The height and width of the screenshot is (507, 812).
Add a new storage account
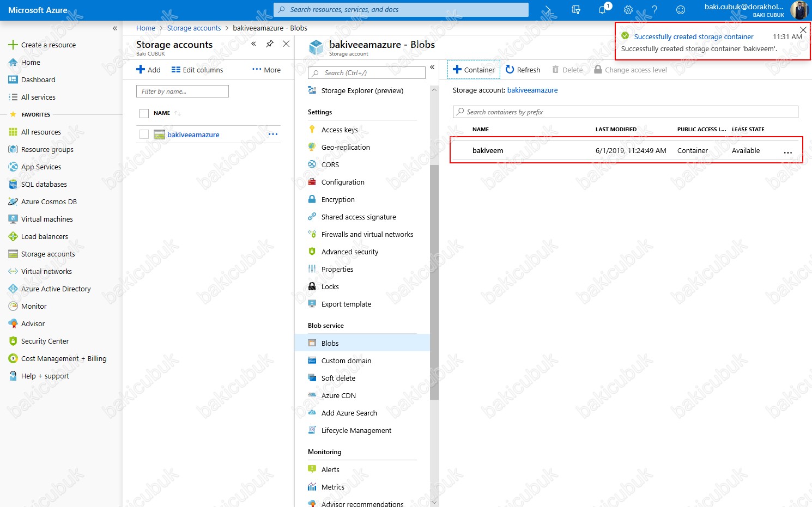148,70
